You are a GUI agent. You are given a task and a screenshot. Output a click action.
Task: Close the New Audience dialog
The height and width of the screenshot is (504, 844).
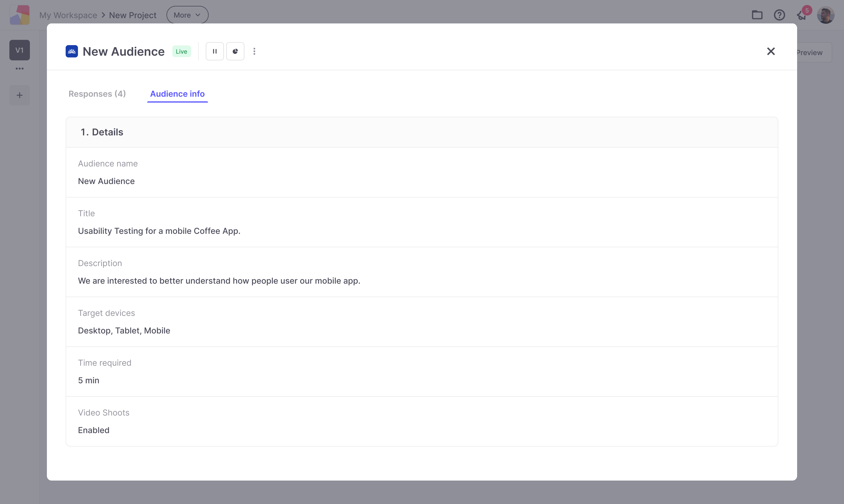(771, 51)
